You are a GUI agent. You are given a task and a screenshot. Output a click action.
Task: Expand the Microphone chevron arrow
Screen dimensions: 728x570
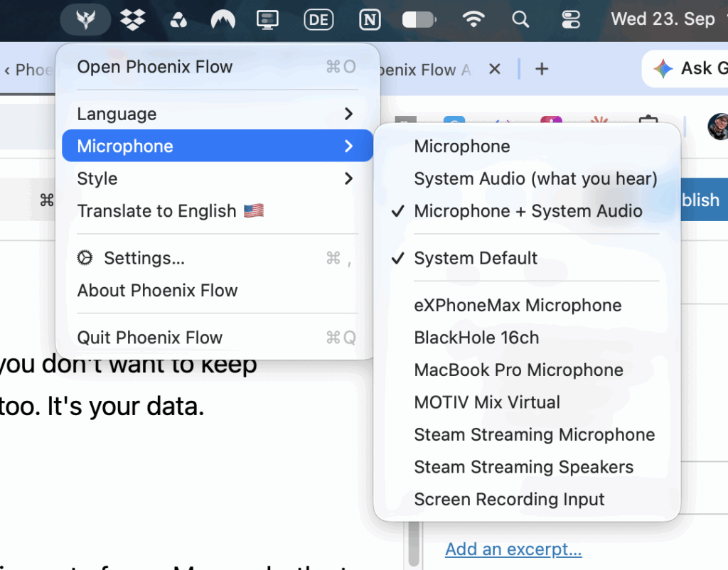click(x=348, y=146)
